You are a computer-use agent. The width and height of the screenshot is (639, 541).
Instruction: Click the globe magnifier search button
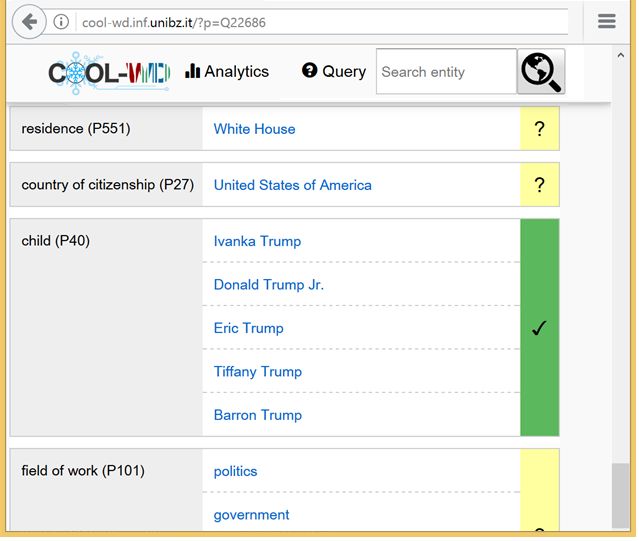[x=541, y=72]
